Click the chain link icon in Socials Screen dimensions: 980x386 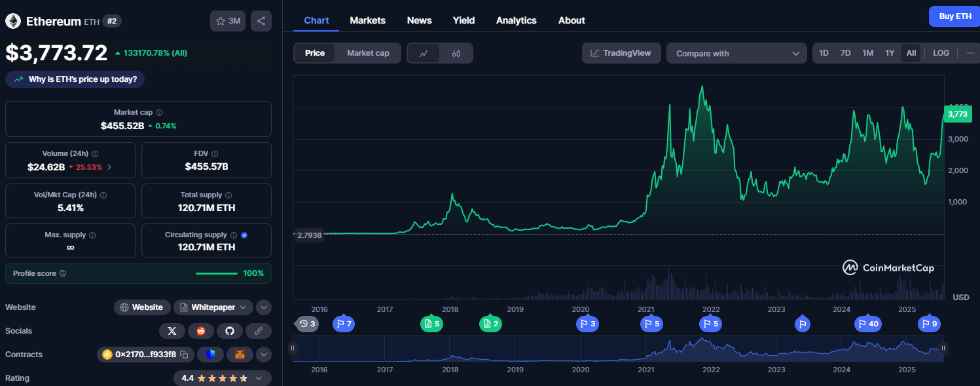[259, 331]
